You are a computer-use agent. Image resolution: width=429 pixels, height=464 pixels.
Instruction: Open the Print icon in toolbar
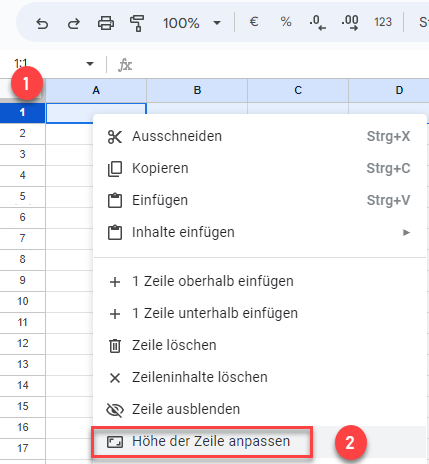[x=106, y=23]
